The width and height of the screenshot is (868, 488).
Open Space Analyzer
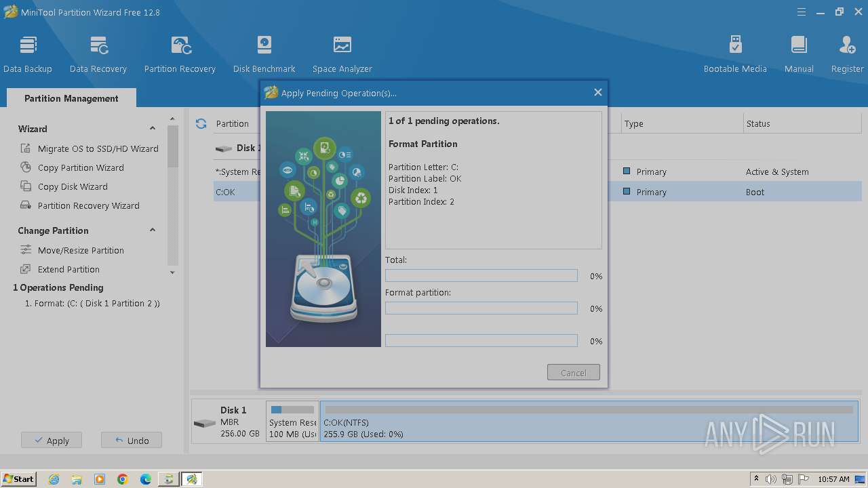[342, 54]
